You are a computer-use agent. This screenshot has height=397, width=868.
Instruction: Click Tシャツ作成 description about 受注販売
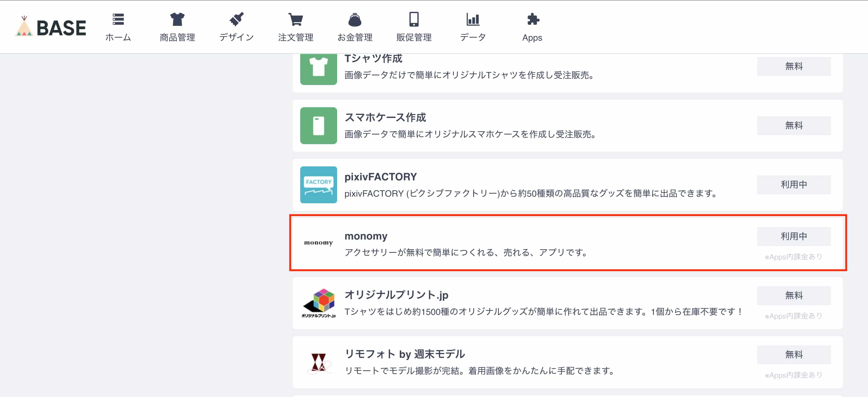[x=469, y=75]
